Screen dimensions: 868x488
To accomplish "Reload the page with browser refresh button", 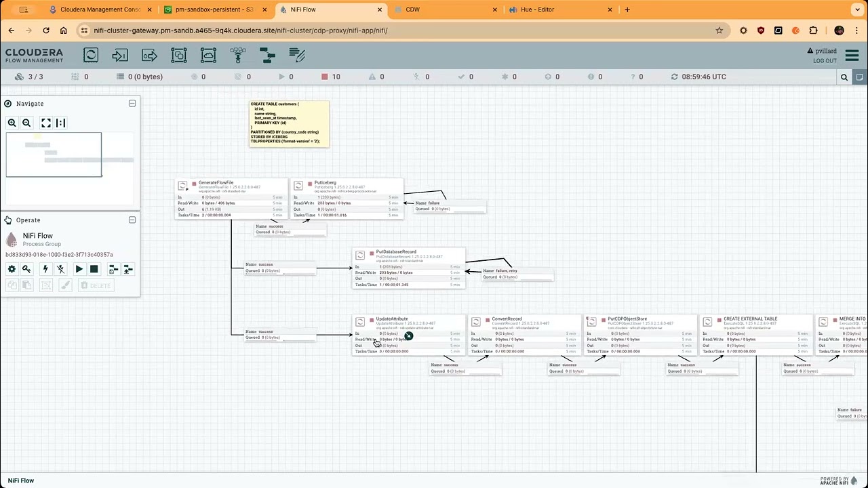I will (x=46, y=30).
